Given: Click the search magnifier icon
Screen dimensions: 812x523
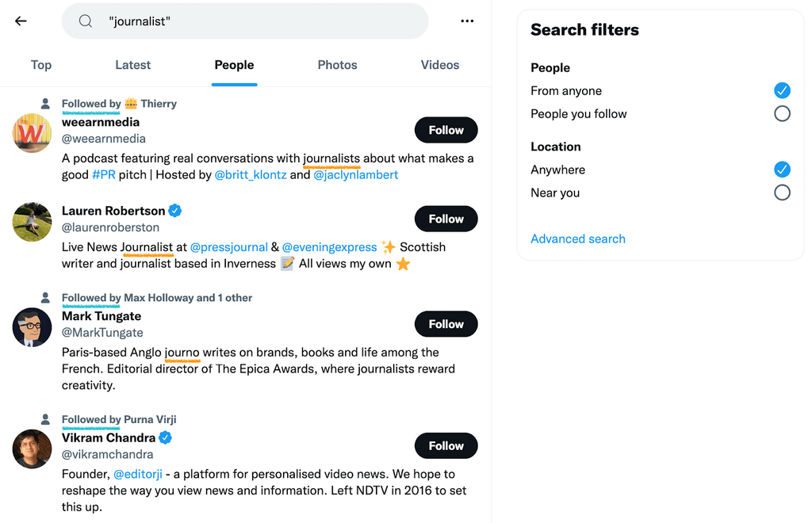Looking at the screenshot, I should [x=86, y=21].
